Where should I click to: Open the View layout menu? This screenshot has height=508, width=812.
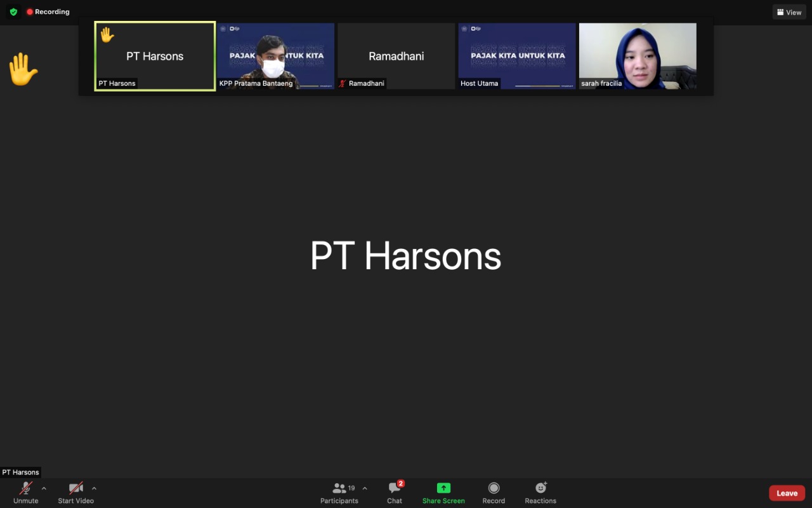(789, 12)
